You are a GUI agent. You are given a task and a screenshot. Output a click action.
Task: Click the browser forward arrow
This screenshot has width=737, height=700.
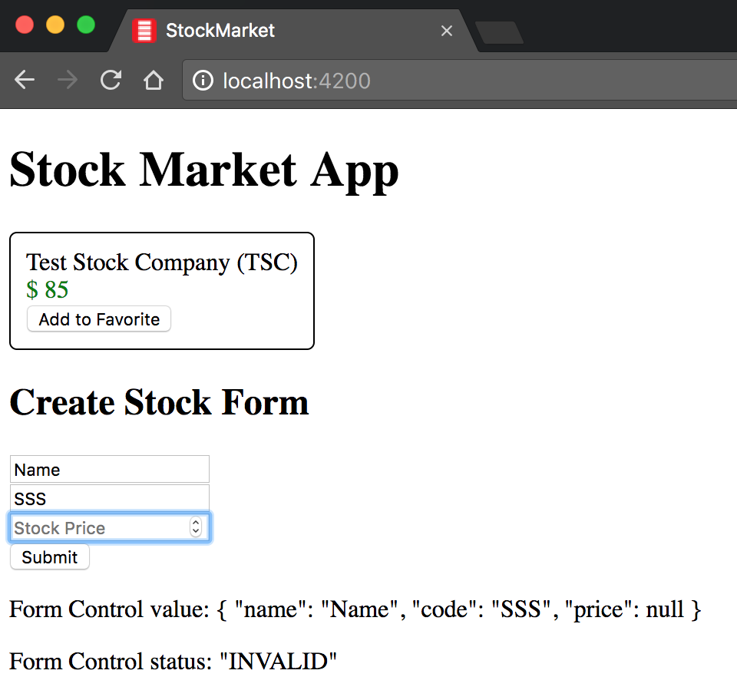(68, 81)
